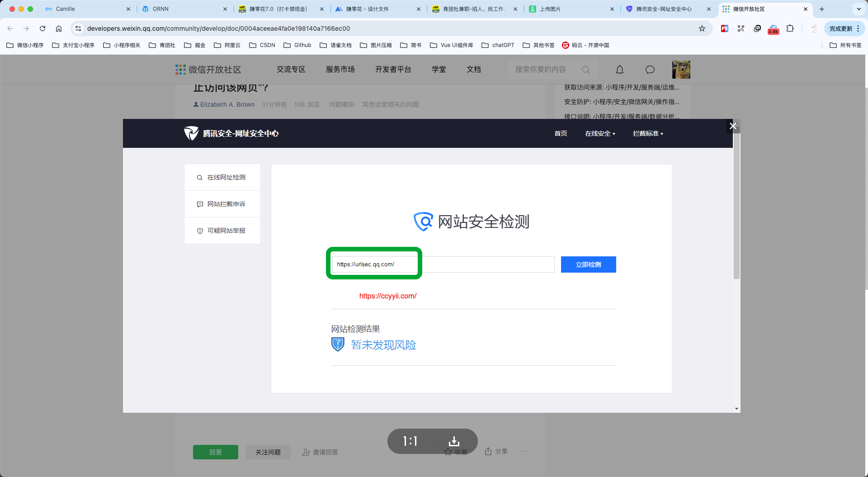The width and height of the screenshot is (868, 477).
Task: Switch to the ORNN tab
Action: click(184, 9)
